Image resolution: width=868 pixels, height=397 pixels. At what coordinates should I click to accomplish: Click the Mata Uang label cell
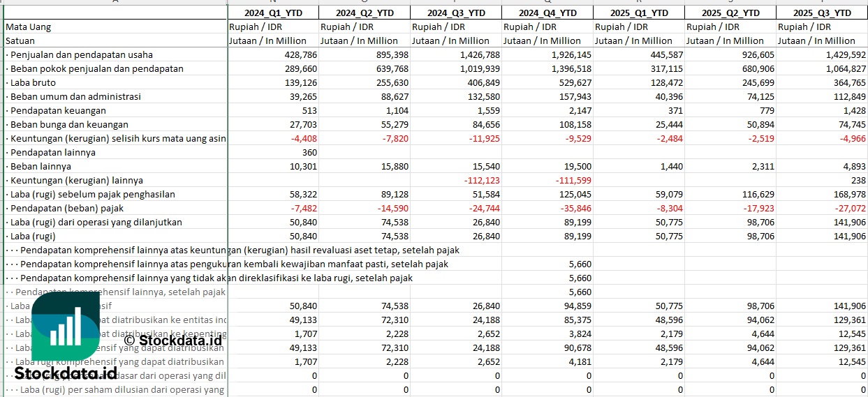pos(28,27)
